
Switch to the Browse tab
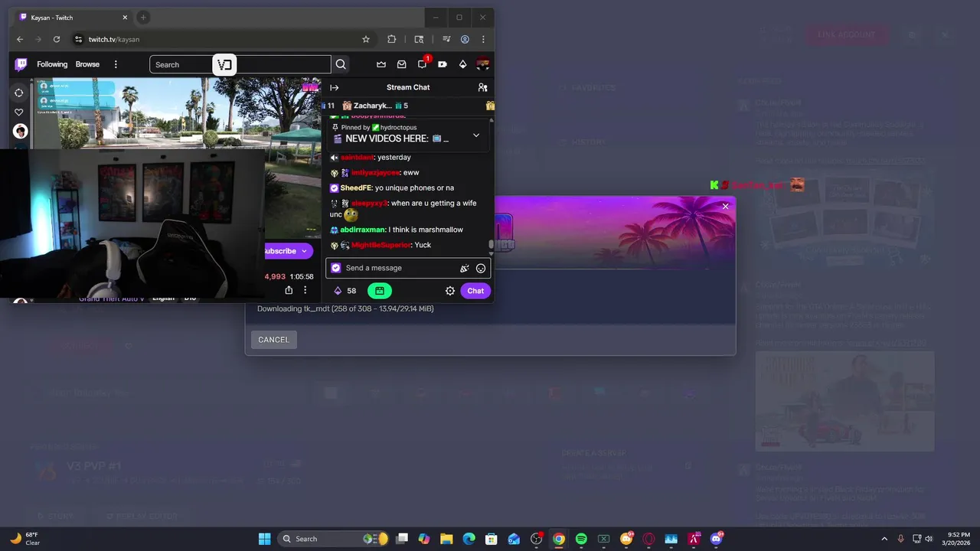pos(87,64)
